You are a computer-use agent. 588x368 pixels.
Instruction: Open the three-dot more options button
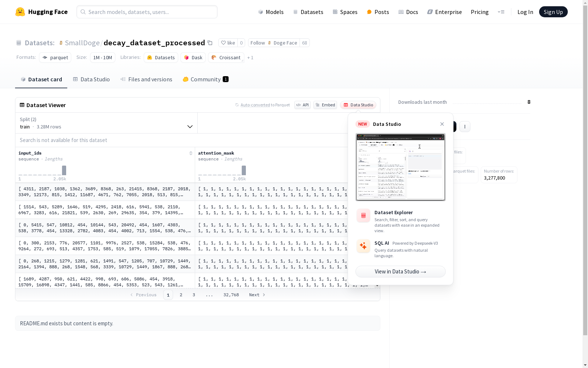(465, 127)
